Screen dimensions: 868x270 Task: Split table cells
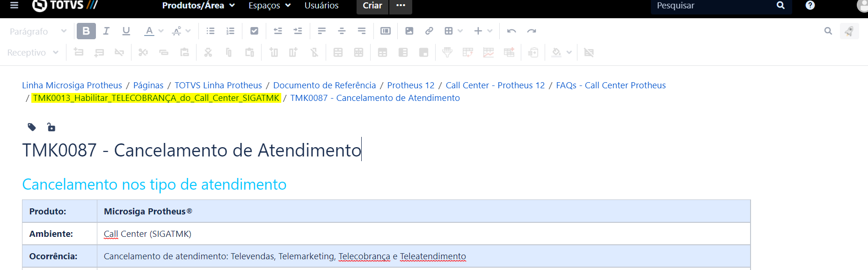coord(358,52)
